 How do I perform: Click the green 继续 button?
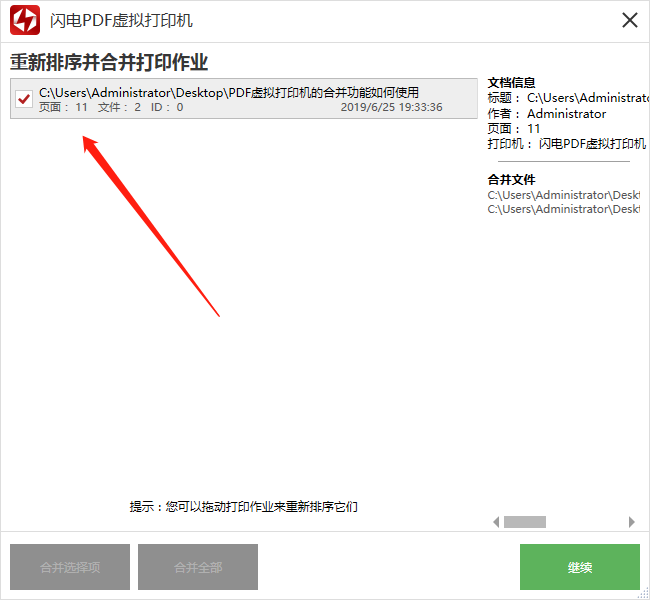pyautogui.click(x=580, y=567)
